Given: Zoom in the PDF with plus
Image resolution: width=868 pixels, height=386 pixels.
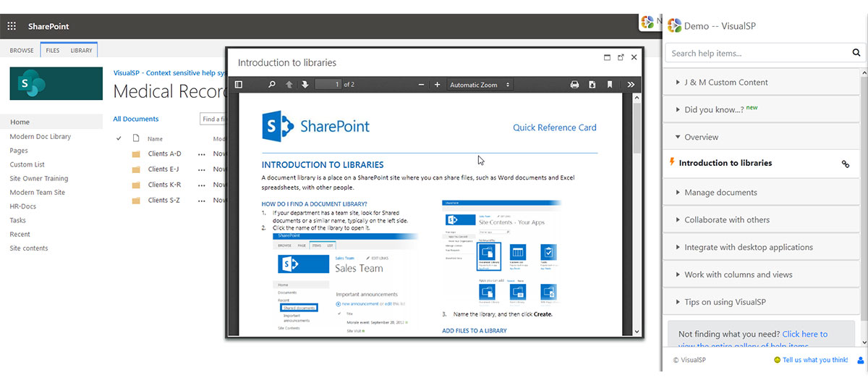Looking at the screenshot, I should coord(437,85).
